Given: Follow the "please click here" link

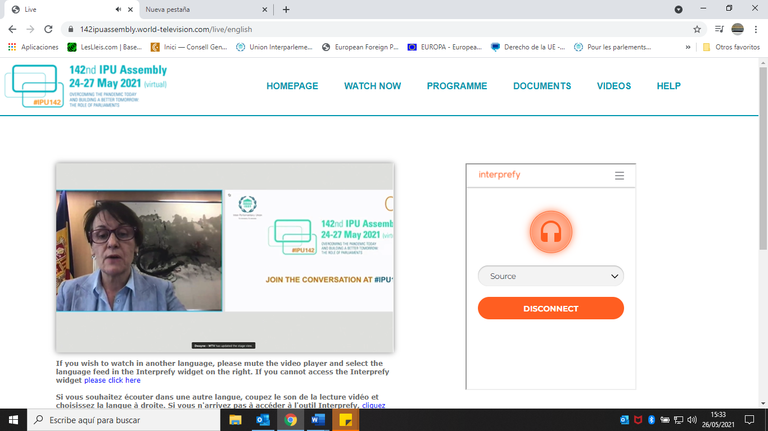Looking at the screenshot, I should point(112,380).
